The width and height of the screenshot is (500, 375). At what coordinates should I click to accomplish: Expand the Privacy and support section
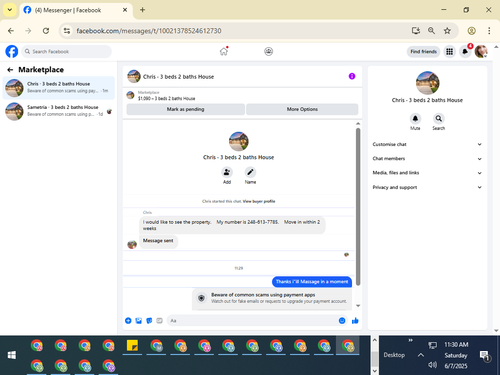[x=427, y=187]
